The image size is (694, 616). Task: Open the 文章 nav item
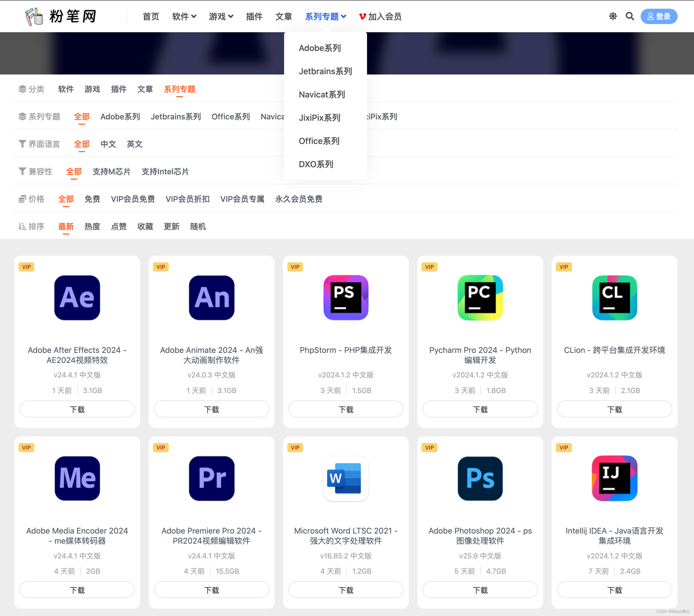284,16
